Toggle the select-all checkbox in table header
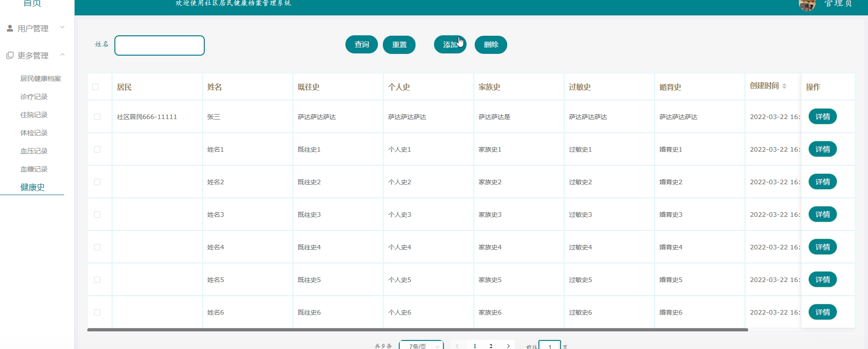The width and height of the screenshot is (868, 349). coord(95,87)
